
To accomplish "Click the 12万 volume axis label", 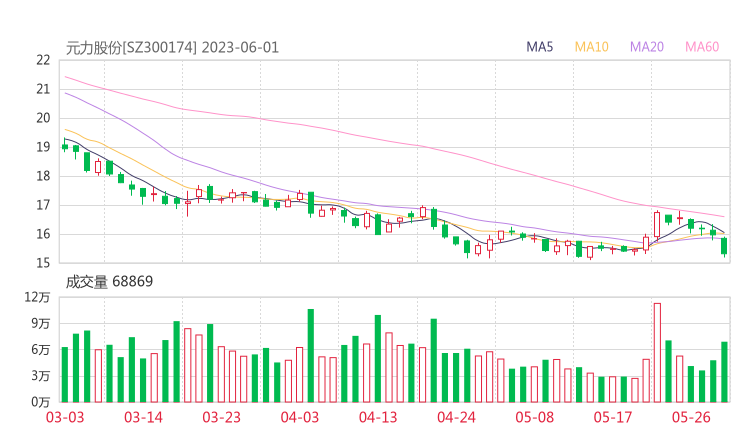I will pos(37,297).
